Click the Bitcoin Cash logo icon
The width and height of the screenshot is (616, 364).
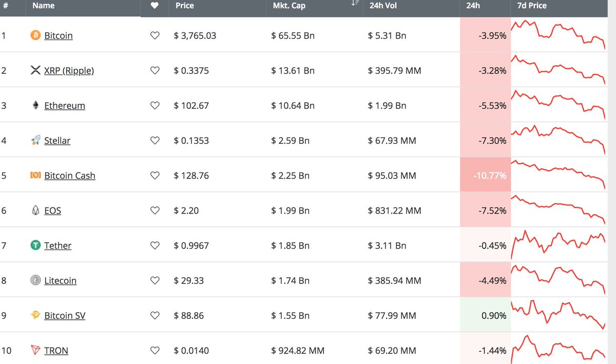[x=35, y=175]
